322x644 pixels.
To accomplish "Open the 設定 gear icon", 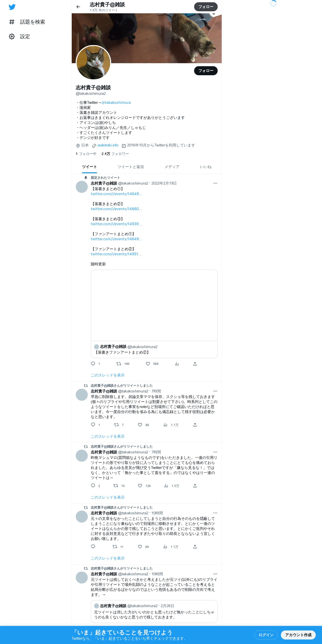I will click(x=12, y=37).
